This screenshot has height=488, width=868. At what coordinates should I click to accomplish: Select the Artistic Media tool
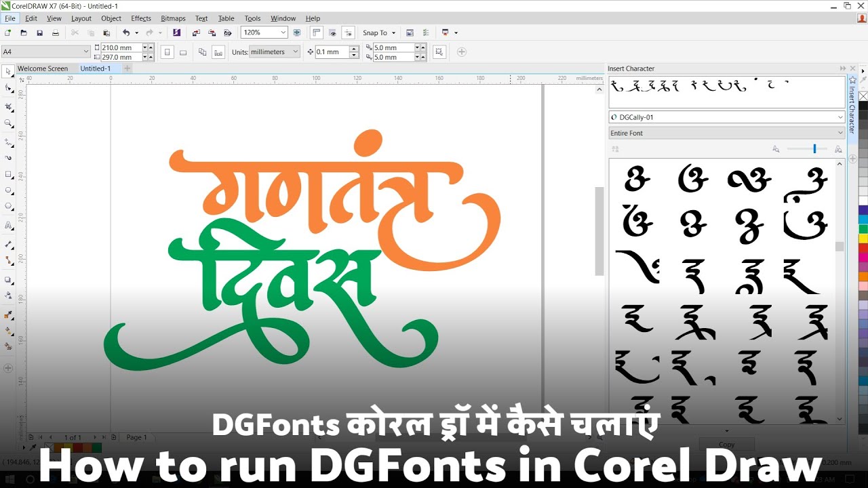click(x=8, y=157)
